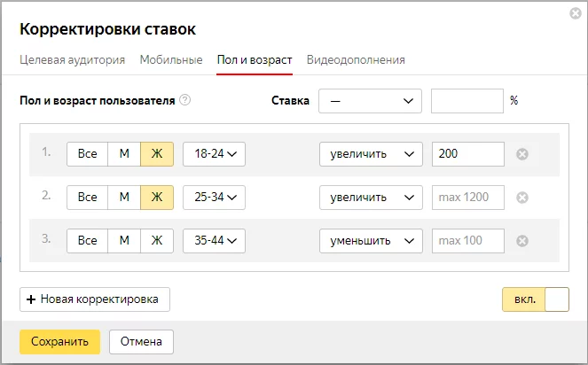The height and width of the screenshot is (365, 588).
Task: Open the top Ставка dropdown
Action: (x=370, y=101)
